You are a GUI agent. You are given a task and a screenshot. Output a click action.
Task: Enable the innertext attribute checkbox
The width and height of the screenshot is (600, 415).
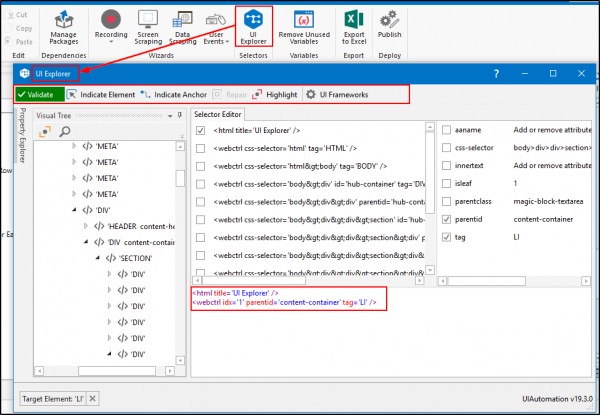[446, 166]
